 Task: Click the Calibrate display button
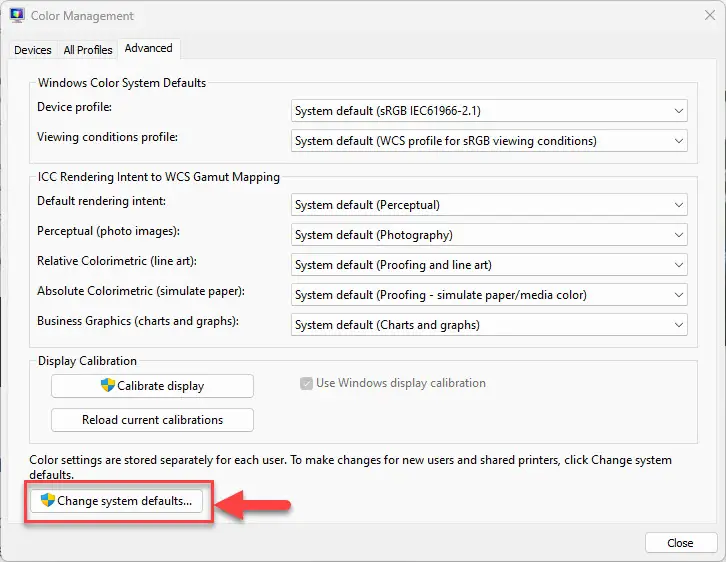coord(152,386)
